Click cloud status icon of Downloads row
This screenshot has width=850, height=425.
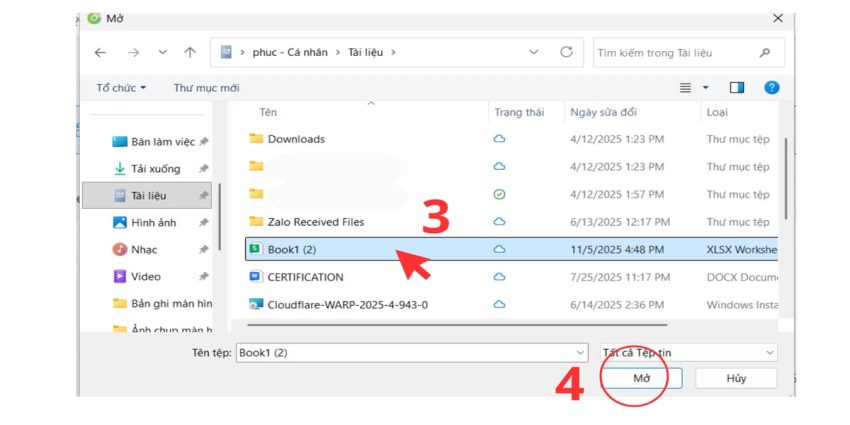[499, 139]
